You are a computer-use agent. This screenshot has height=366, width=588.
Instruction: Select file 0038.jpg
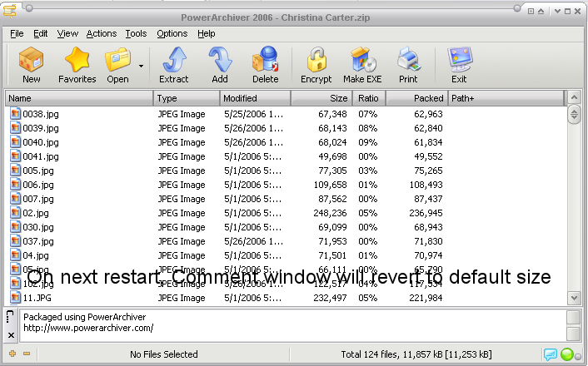pyautogui.click(x=41, y=114)
